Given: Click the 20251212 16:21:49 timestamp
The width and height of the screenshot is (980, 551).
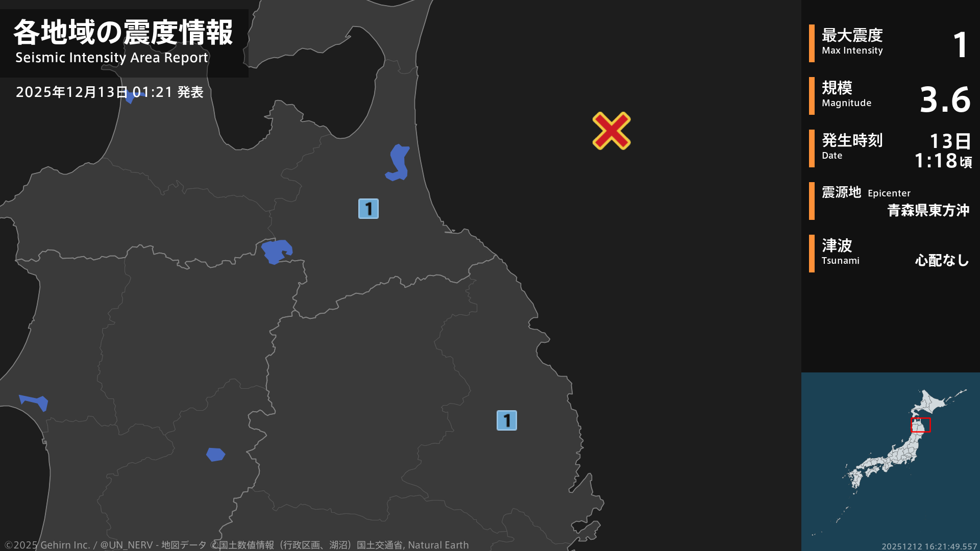Looking at the screenshot, I should (x=929, y=546).
